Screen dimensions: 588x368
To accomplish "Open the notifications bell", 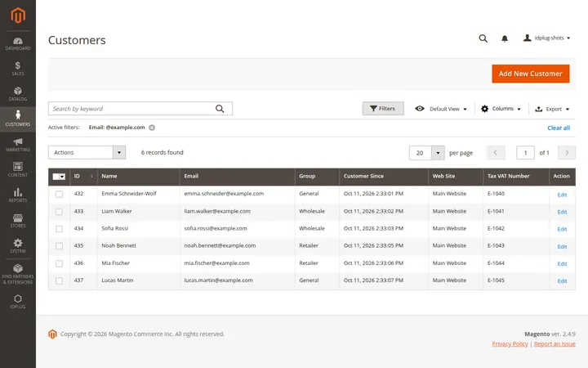I will 505,38.
